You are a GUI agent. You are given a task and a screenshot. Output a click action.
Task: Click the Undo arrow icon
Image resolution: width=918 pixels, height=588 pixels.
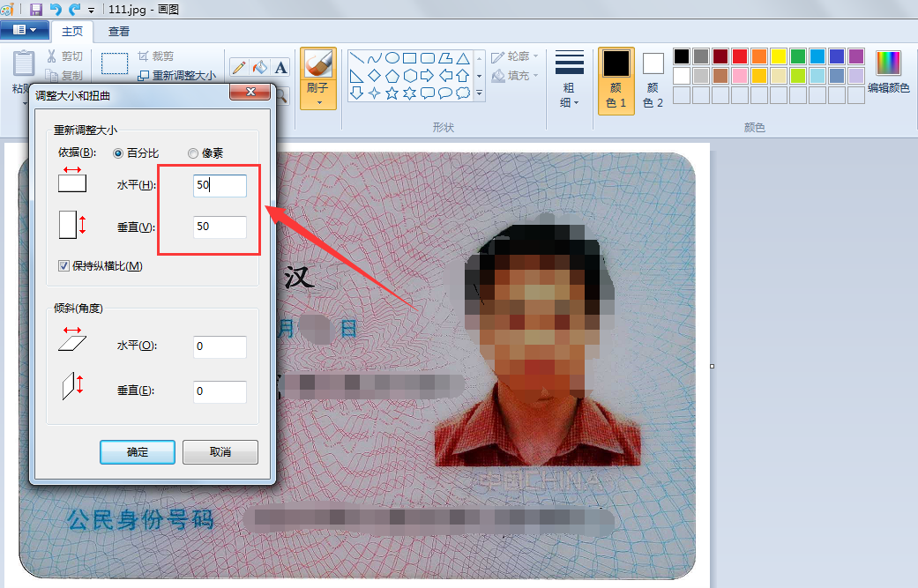[x=56, y=10]
